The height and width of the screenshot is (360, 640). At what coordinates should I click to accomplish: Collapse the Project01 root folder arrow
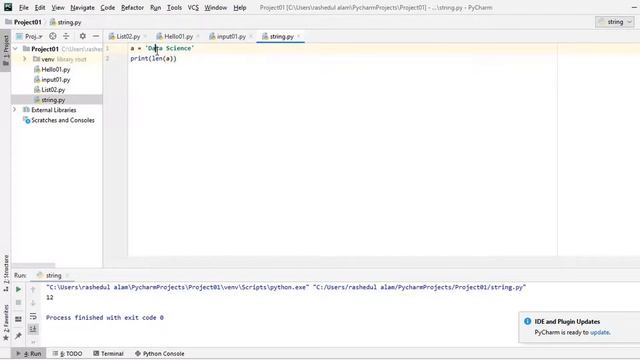point(16,49)
